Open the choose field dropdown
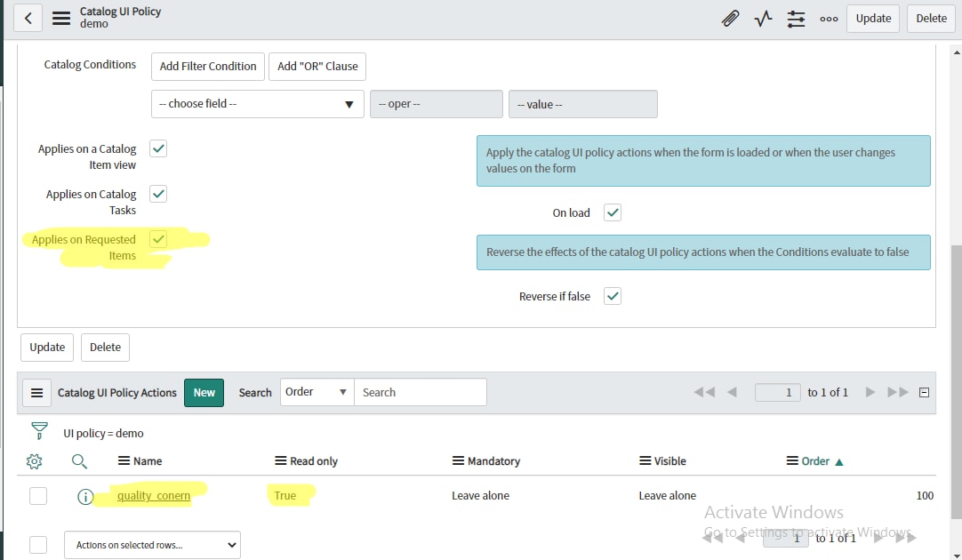Image resolution: width=962 pixels, height=560 pixels. pyautogui.click(x=256, y=103)
